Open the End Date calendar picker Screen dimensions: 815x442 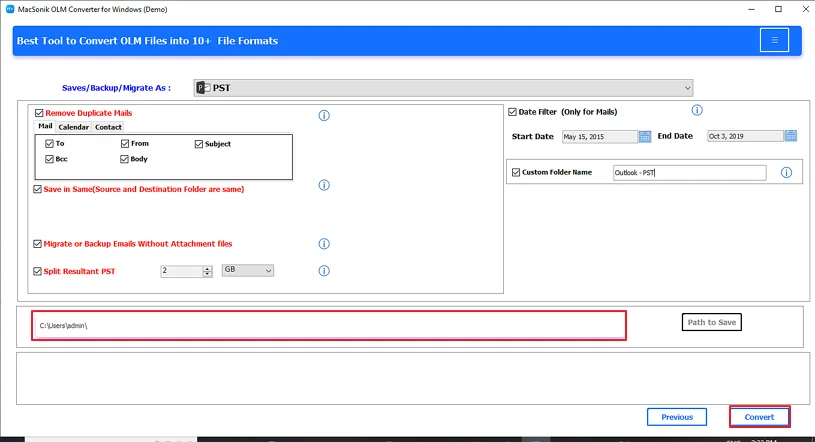coord(790,136)
